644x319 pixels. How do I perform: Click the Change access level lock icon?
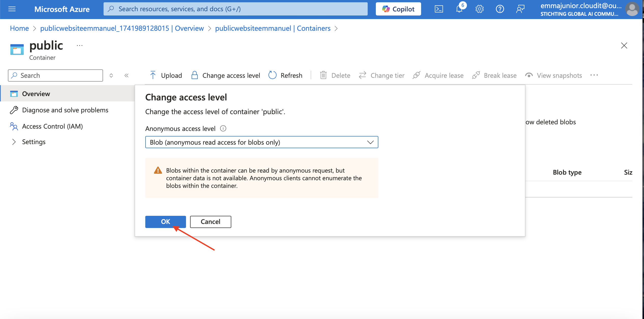[195, 75]
